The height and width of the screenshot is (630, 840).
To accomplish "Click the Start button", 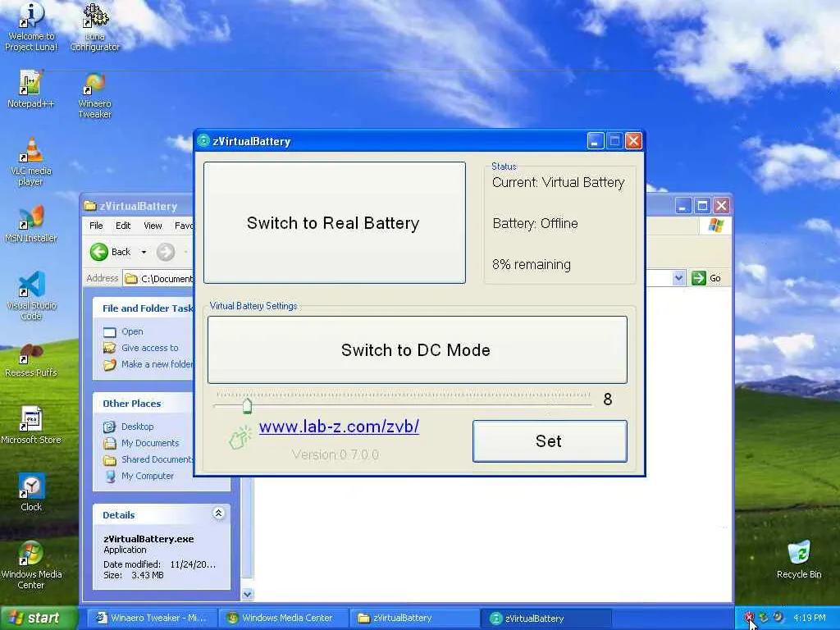I will tap(39, 618).
